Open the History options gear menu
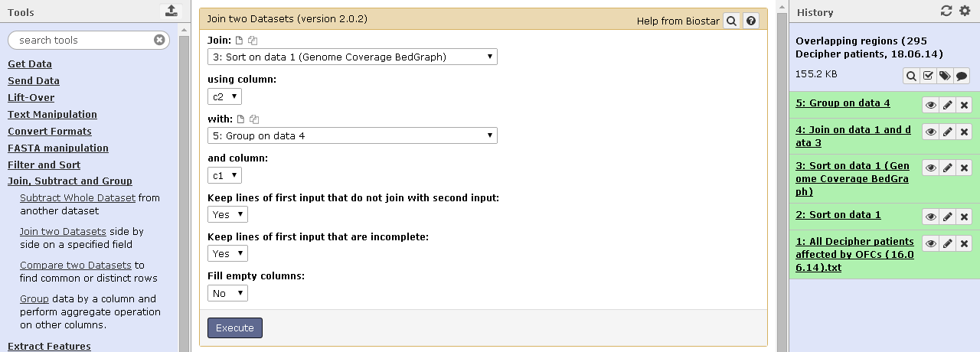Screen dimensions: 980x352 coord(965,11)
